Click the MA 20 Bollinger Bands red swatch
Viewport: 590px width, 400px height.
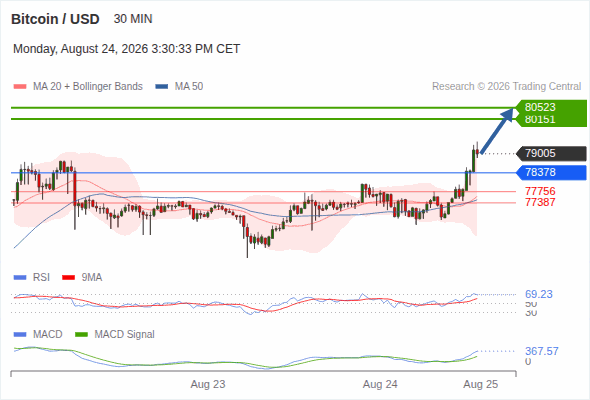click(x=20, y=87)
